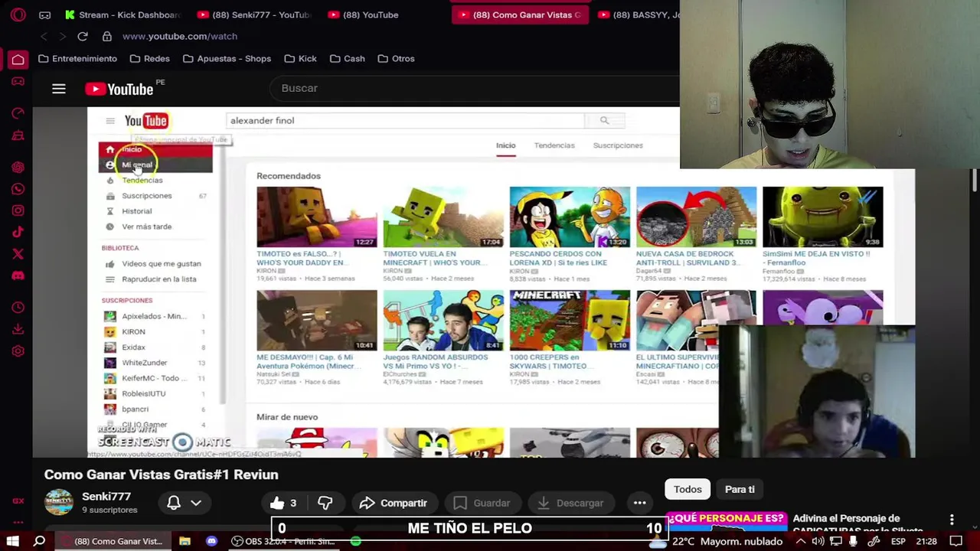The width and height of the screenshot is (980, 551).
Task: Switch to Stream - Kick Dashboard tab
Action: click(122, 15)
